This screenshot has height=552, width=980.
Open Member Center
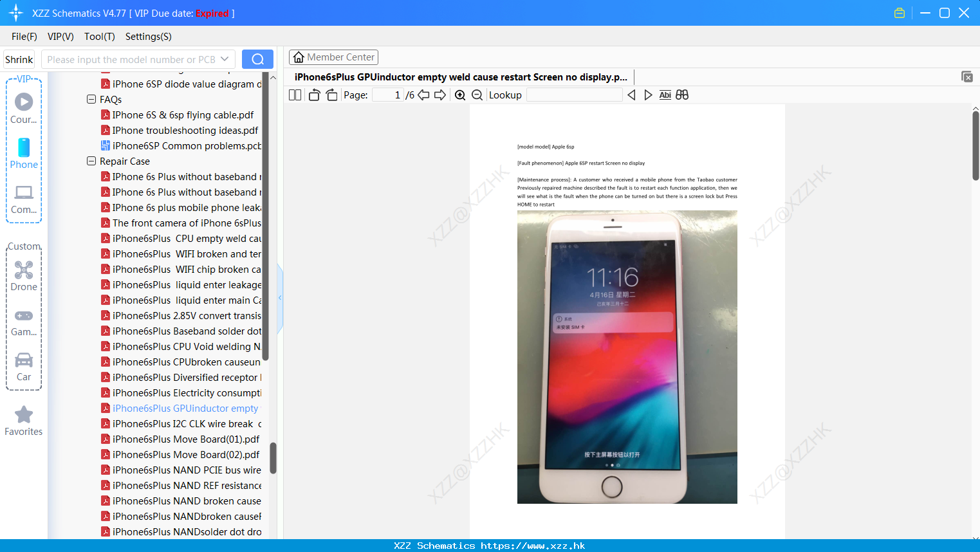point(333,57)
